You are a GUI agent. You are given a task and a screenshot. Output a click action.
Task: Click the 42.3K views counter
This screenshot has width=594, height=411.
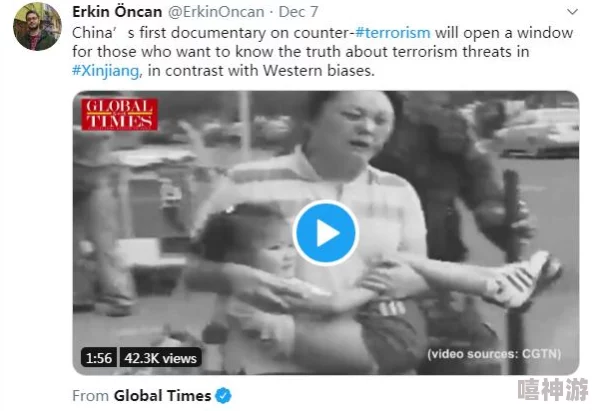click(161, 358)
